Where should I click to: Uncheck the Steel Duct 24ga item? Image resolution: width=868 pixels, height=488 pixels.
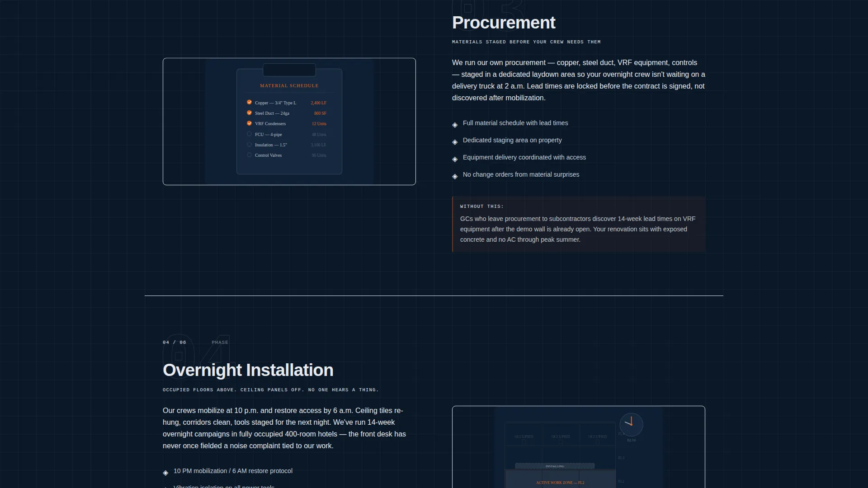coord(249,113)
